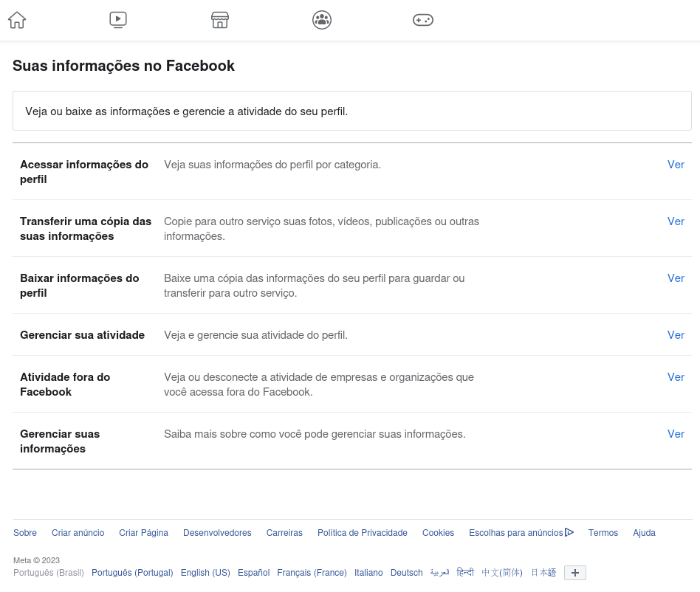
Task: Open the Política de Privacidade footer link
Action: [362, 533]
